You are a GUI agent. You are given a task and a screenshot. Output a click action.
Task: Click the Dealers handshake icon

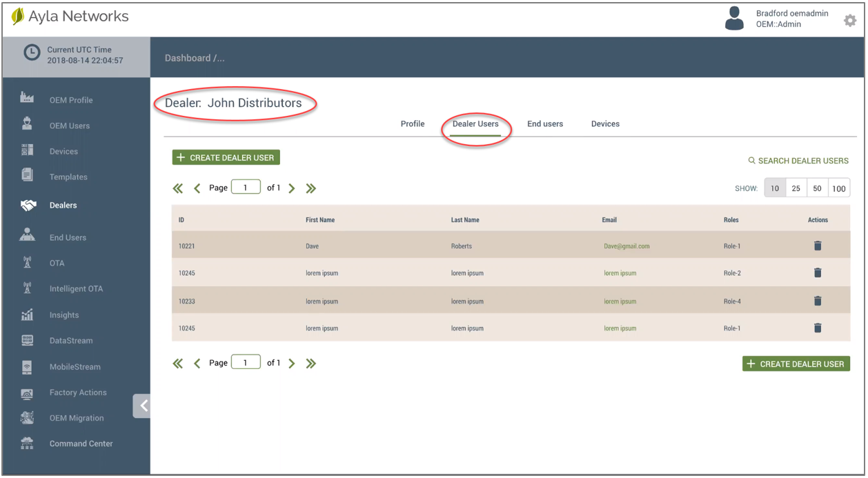click(28, 206)
